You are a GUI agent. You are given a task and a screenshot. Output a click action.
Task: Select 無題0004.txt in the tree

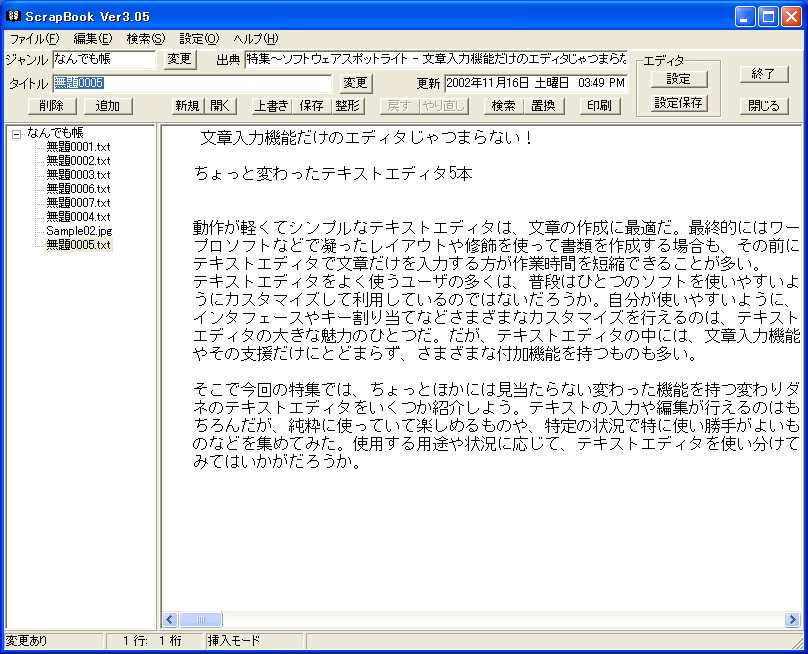tap(78, 216)
